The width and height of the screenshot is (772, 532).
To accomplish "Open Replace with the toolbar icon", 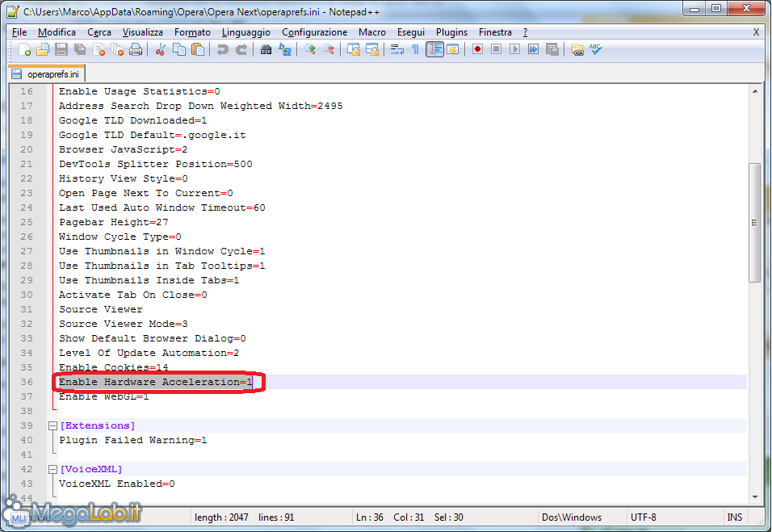I will [x=285, y=49].
